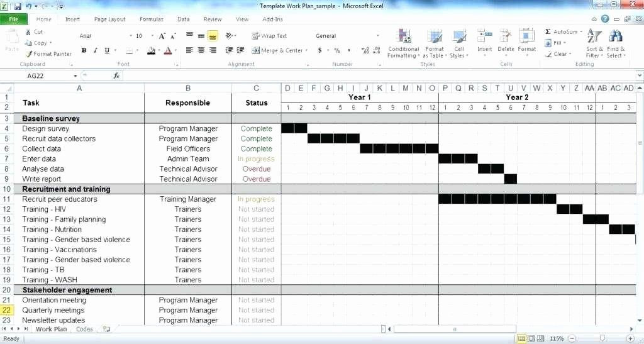
Task: Open the font name dropdown showing Arial
Action: click(131, 36)
